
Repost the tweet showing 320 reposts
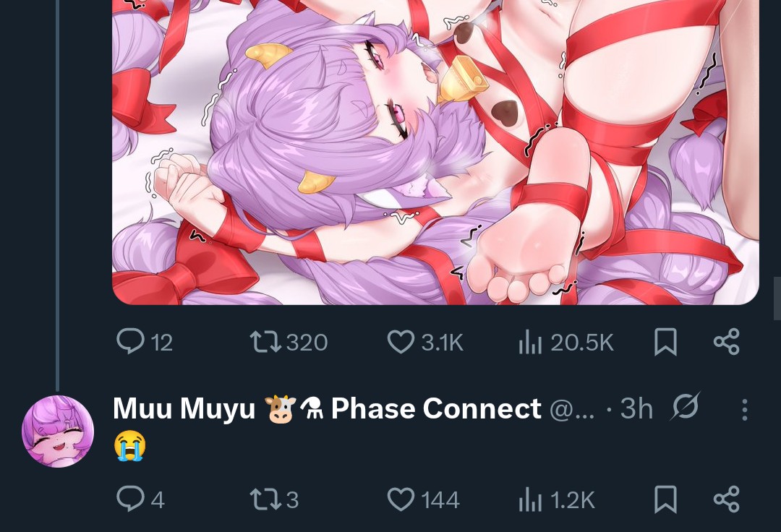pos(289,343)
